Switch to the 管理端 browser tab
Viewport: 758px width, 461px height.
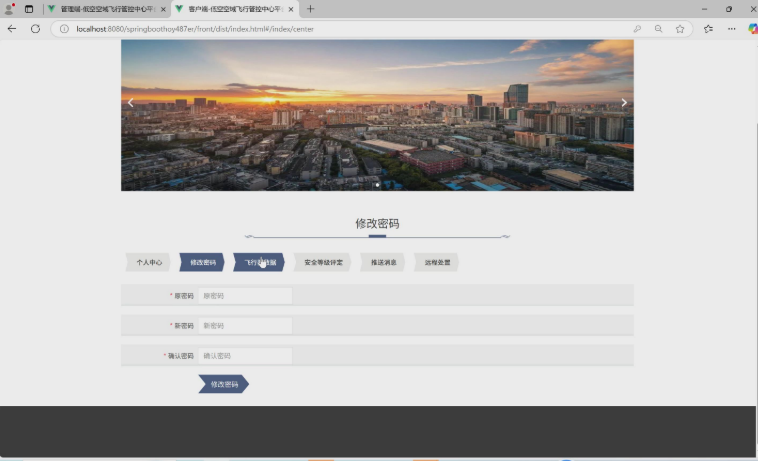click(107, 9)
